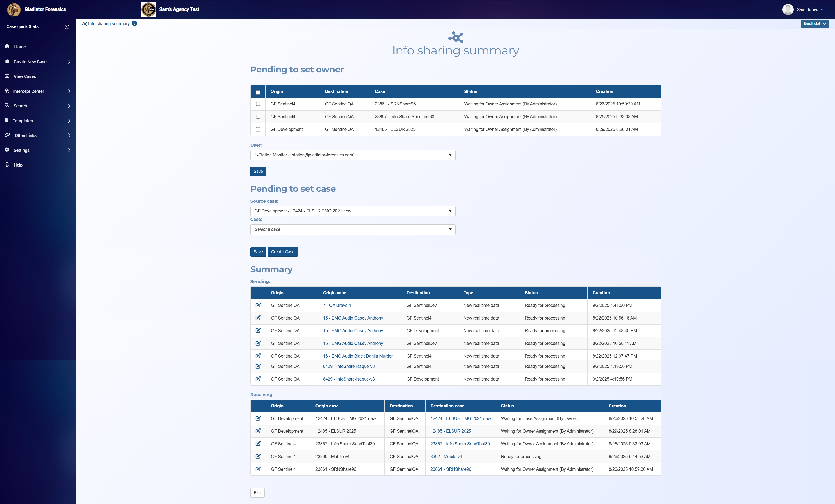
Task: Toggle select-all checkbox in Pending owner header
Action: point(258,93)
